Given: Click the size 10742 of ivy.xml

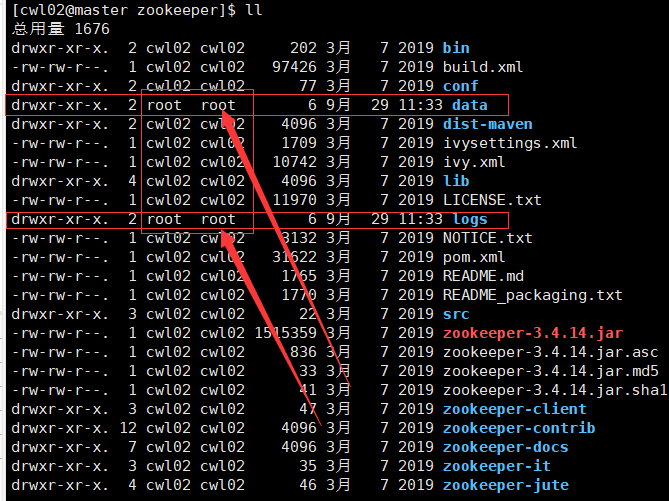Looking at the screenshot, I should 294,162.
